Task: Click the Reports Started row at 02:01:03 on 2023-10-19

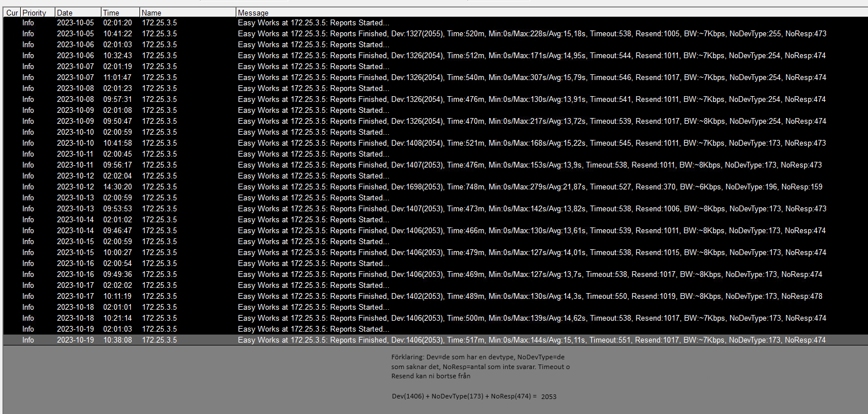Action: [435, 329]
